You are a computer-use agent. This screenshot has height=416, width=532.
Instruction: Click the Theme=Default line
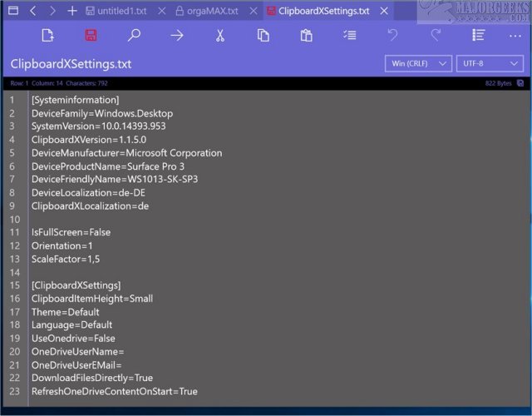tap(65, 312)
